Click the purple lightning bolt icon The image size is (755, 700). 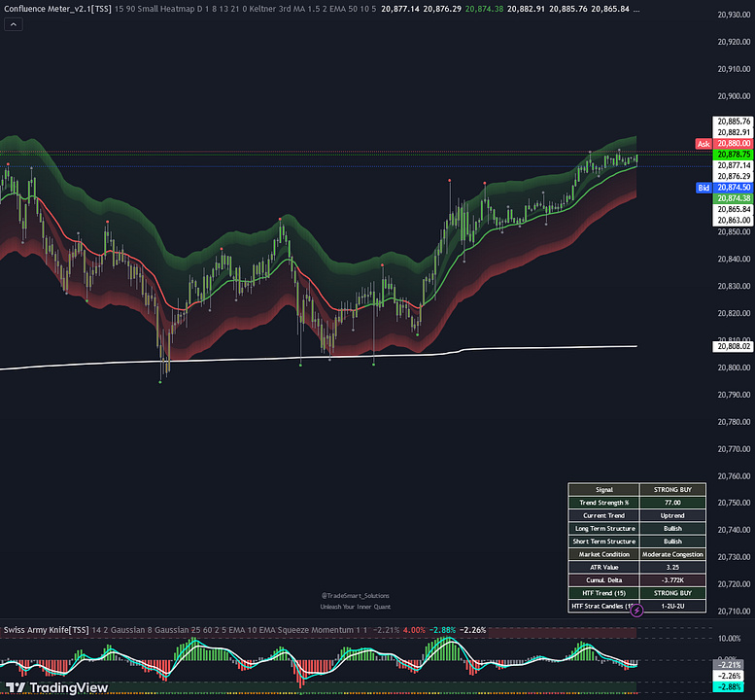(636, 611)
